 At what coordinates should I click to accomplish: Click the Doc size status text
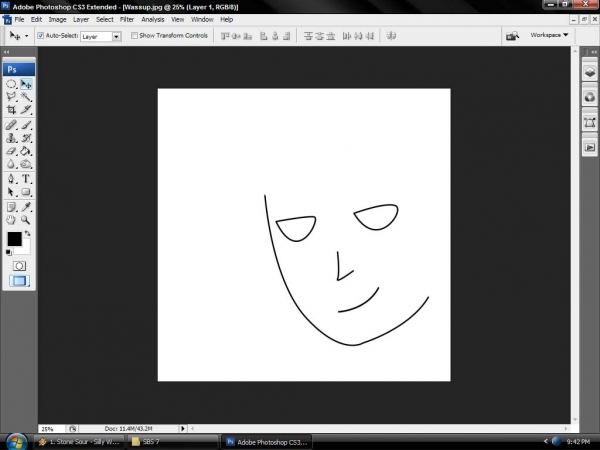(129, 429)
